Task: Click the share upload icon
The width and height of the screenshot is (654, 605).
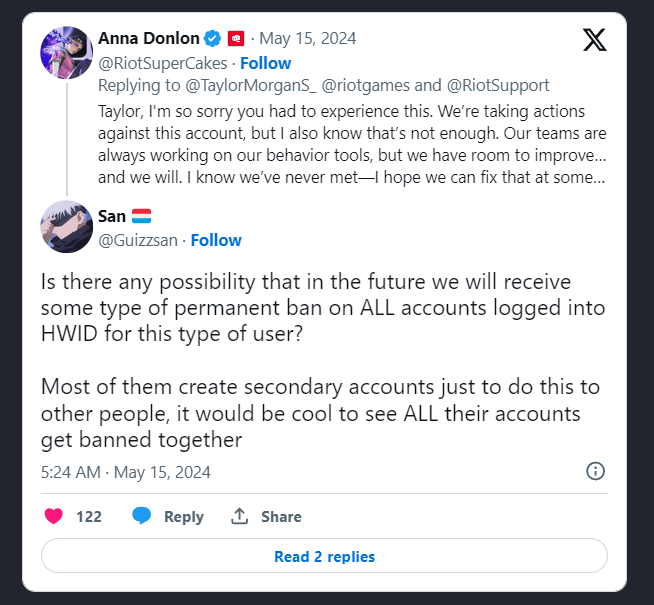Action: pos(239,516)
